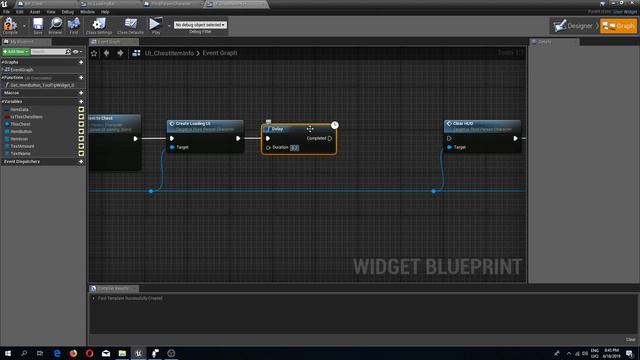
Task: Open My Blueprint view options eye dropdown
Action: [77, 52]
